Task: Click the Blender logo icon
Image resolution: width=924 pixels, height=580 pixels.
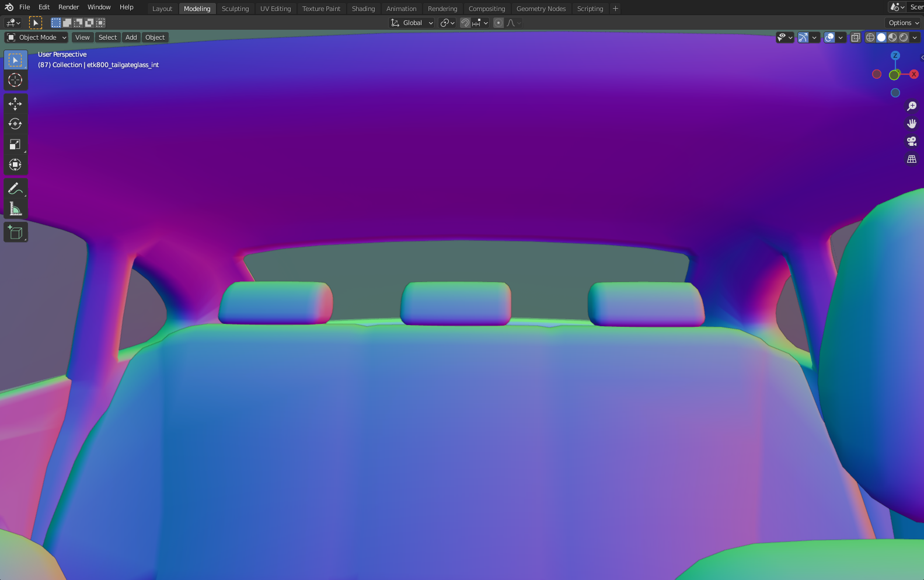Action: 9,7
